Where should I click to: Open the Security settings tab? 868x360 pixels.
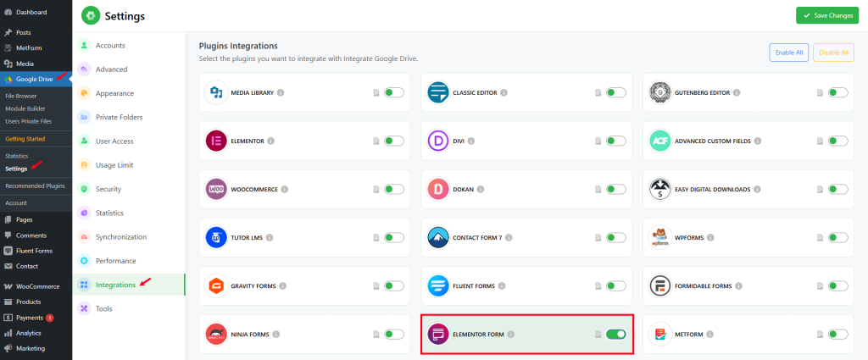tap(129, 189)
